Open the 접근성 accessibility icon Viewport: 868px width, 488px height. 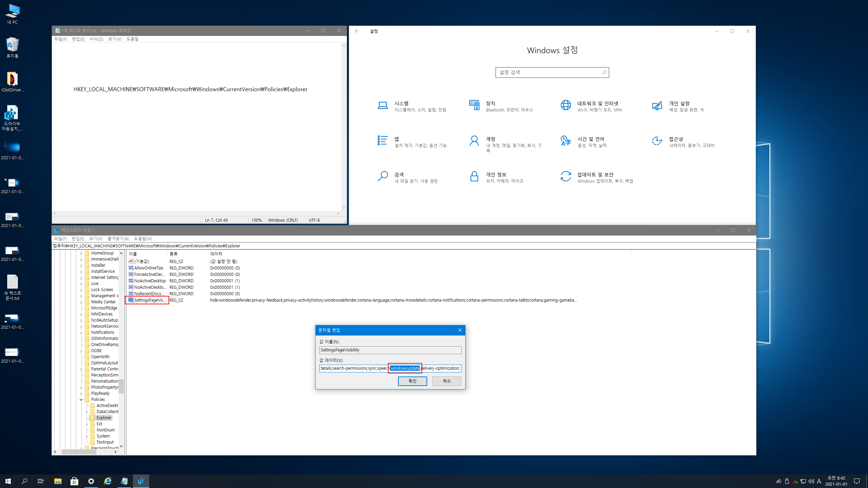coord(657,141)
